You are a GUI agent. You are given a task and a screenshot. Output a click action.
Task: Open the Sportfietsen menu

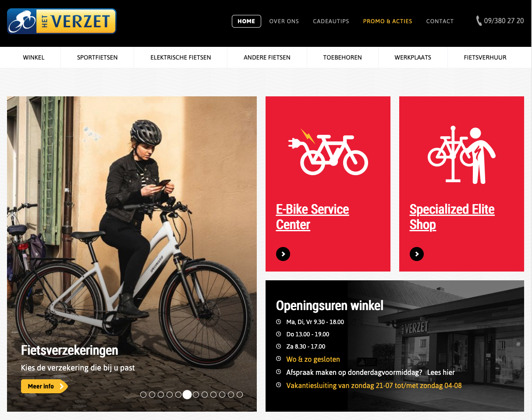97,57
